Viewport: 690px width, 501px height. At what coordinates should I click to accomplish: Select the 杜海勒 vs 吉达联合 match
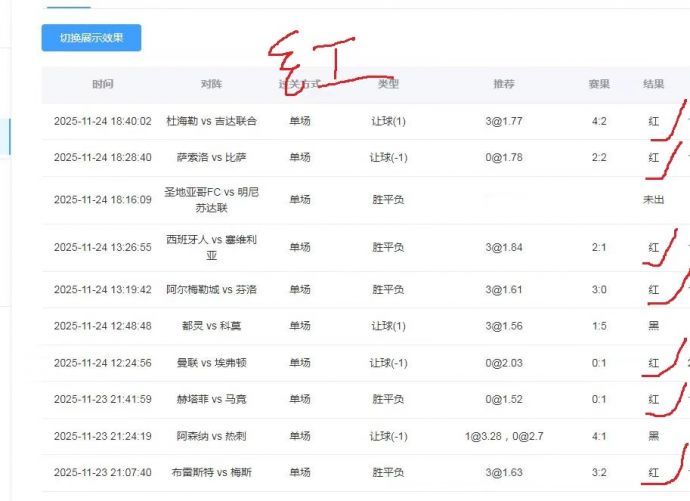pyautogui.click(x=211, y=121)
